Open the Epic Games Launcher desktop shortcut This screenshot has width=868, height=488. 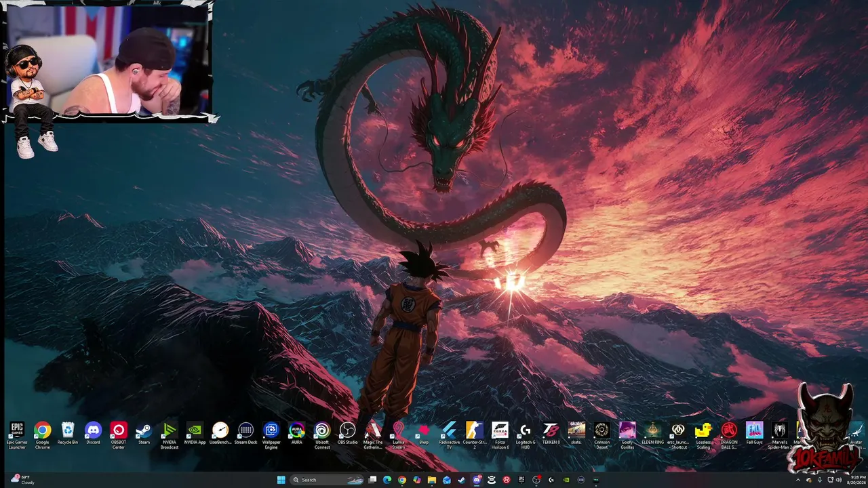point(17,434)
